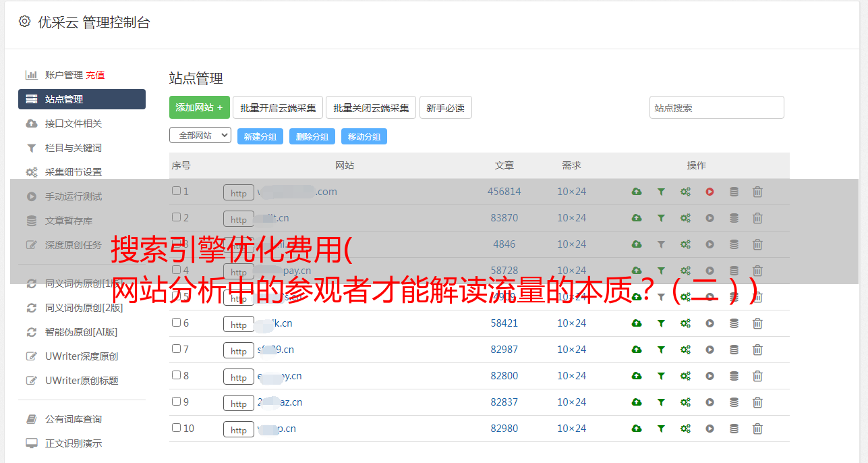Click the 批量关闭云端采集 button
868x463 pixels.
[371, 107]
